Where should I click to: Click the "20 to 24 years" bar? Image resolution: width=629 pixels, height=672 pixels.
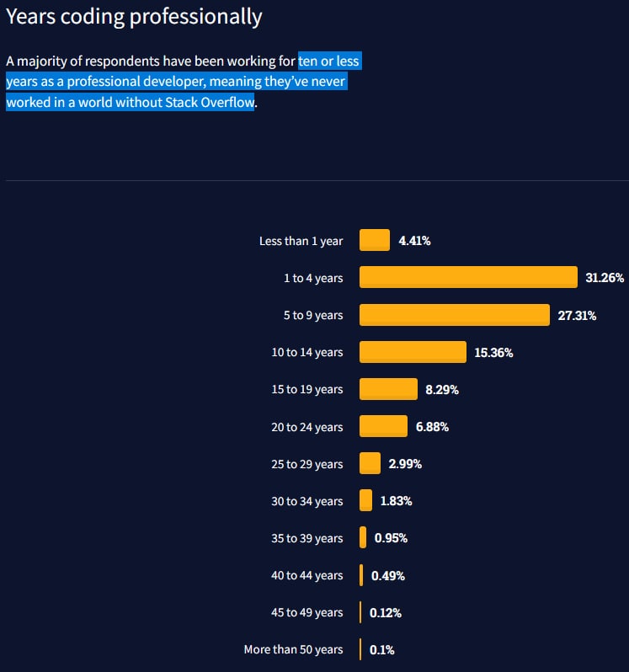[383, 426]
